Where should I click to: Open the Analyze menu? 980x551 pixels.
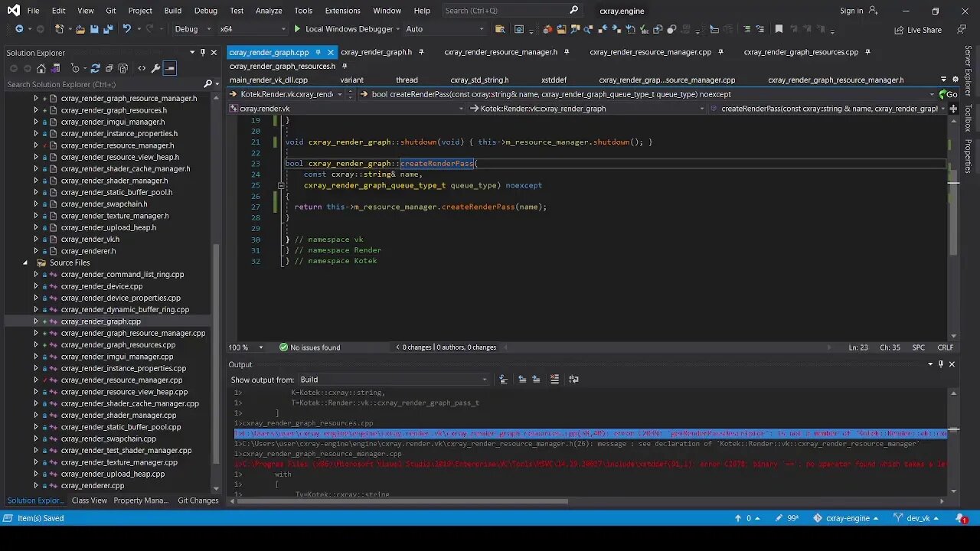point(269,11)
